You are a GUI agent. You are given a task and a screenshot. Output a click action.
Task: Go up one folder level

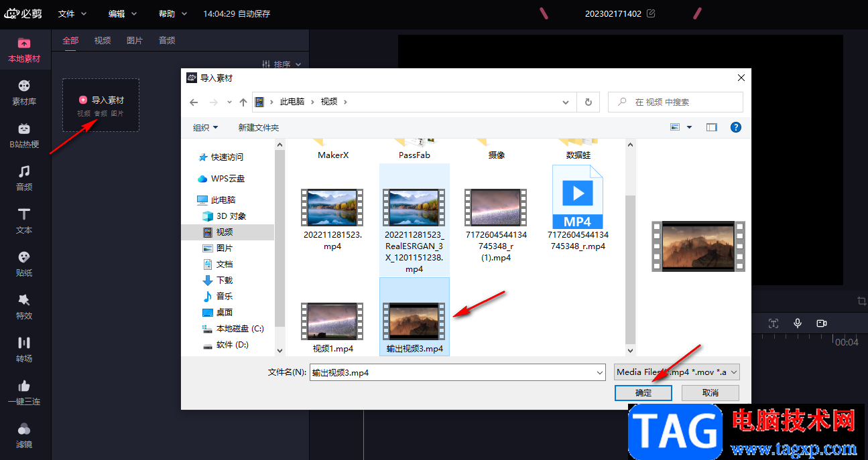[243, 102]
